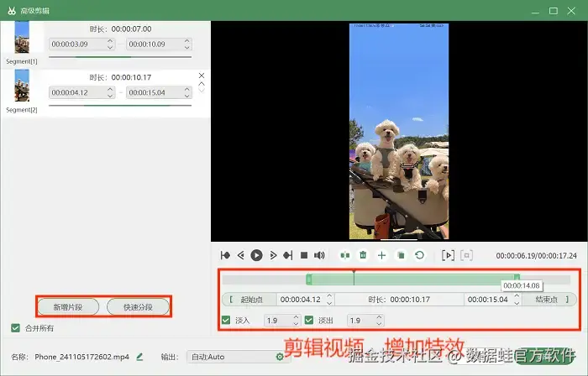Increase Segment[2] start time in list
588x376 pixels.
[x=110, y=90]
